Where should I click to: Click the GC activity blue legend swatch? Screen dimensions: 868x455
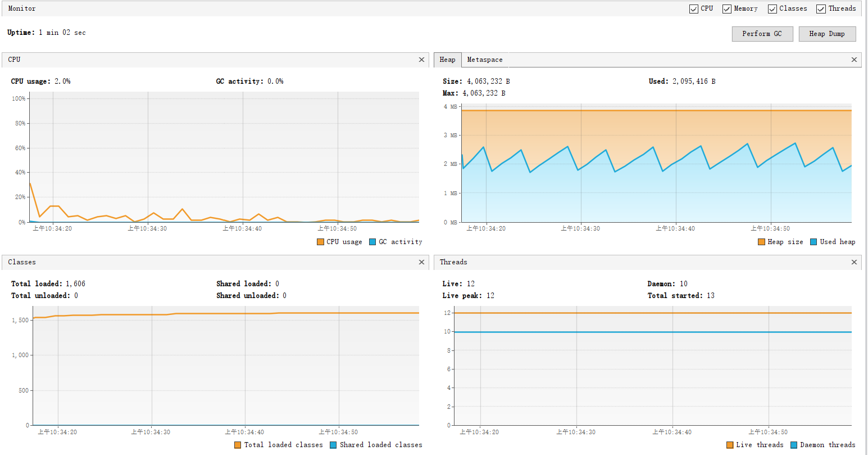point(372,242)
